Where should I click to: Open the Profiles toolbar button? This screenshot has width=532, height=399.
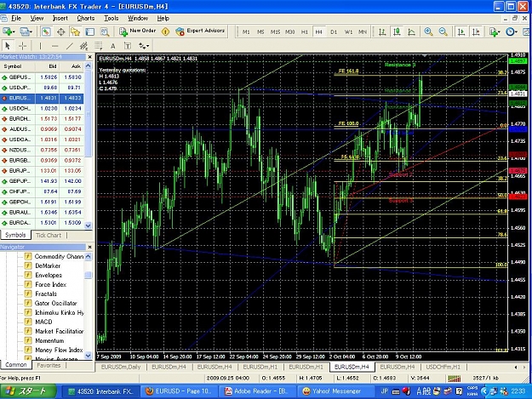point(26,31)
